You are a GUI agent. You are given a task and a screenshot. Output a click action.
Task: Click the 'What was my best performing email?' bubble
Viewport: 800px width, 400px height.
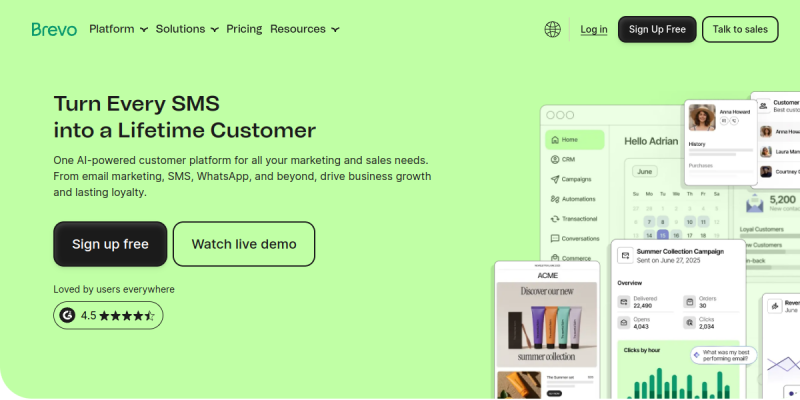tap(724, 355)
